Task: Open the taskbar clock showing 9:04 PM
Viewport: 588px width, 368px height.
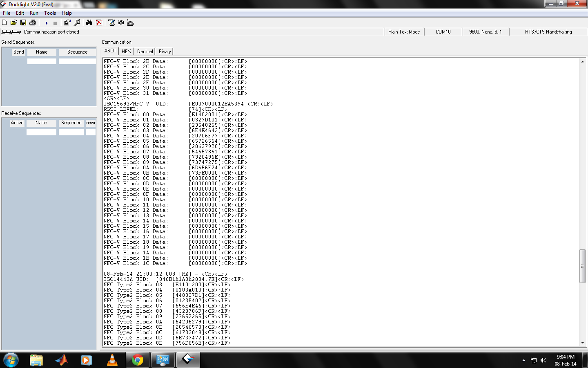Action: [566, 360]
